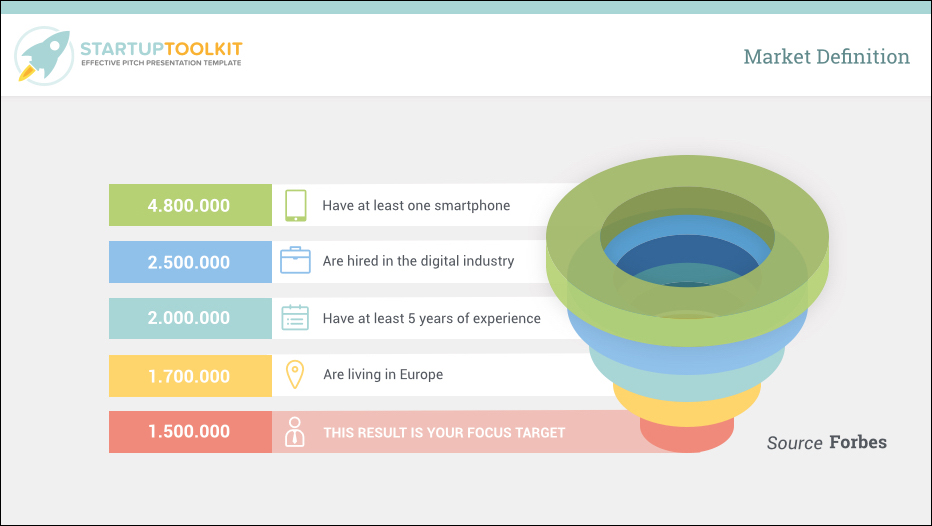This screenshot has height=526, width=932.
Task: Select the calendar icon
Action: [295, 317]
